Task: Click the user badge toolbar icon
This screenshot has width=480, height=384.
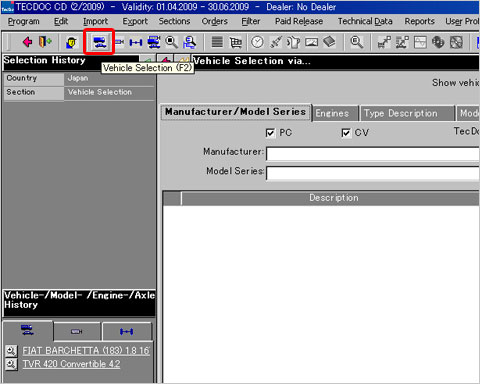Action: point(71,42)
